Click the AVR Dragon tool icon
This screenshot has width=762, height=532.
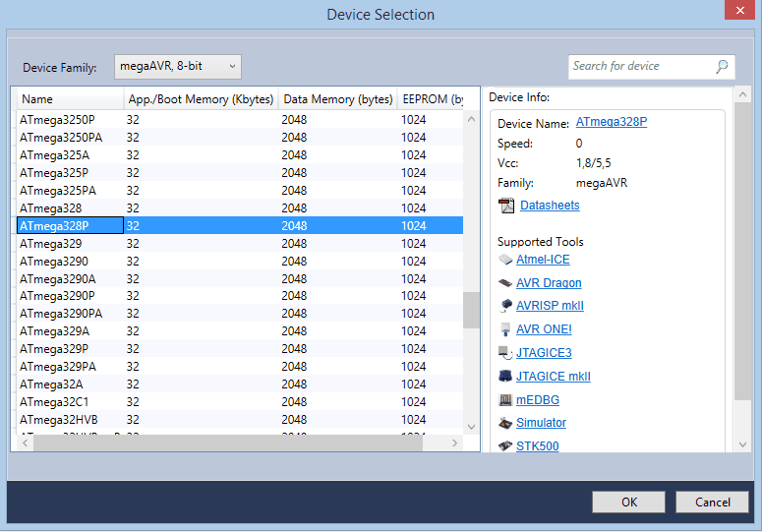pyautogui.click(x=505, y=283)
